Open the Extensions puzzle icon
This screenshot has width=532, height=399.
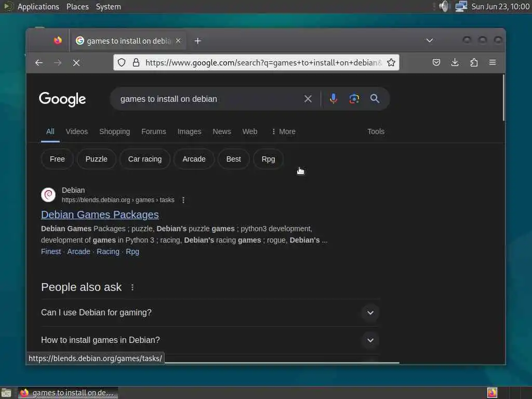tap(474, 62)
